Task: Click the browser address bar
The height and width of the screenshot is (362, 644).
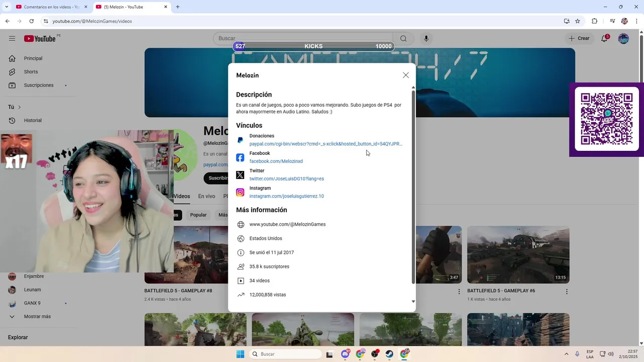Action: pyautogui.click(x=302, y=21)
